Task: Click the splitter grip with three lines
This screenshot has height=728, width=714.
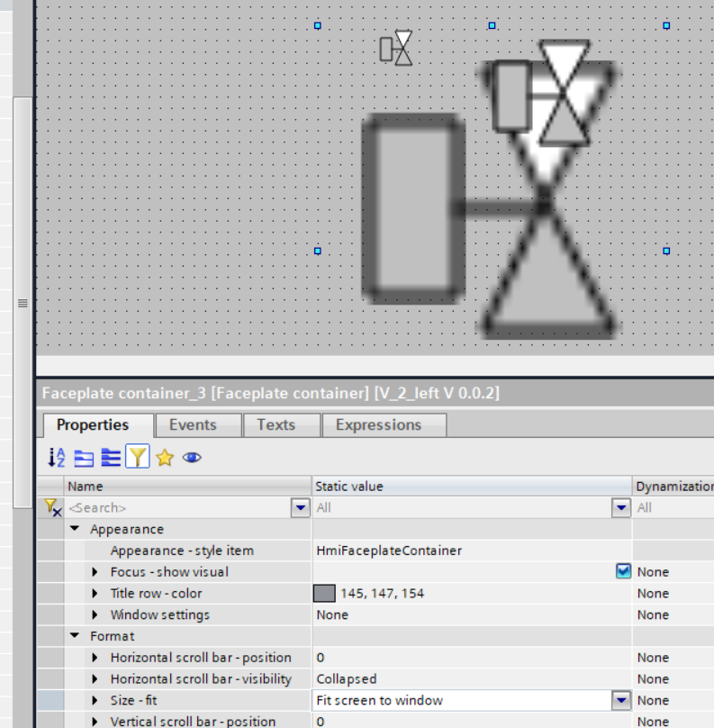Action: [x=23, y=303]
